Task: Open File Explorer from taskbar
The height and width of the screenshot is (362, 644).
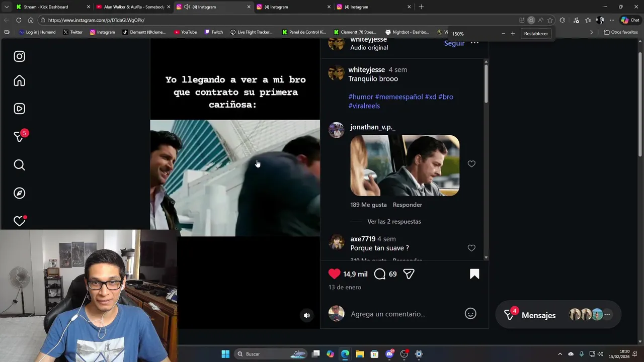Action: (360, 354)
